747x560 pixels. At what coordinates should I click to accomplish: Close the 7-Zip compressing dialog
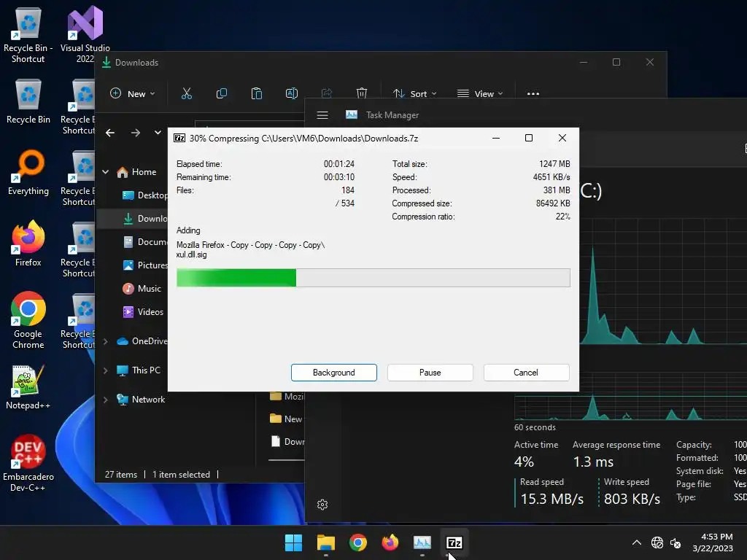562,138
